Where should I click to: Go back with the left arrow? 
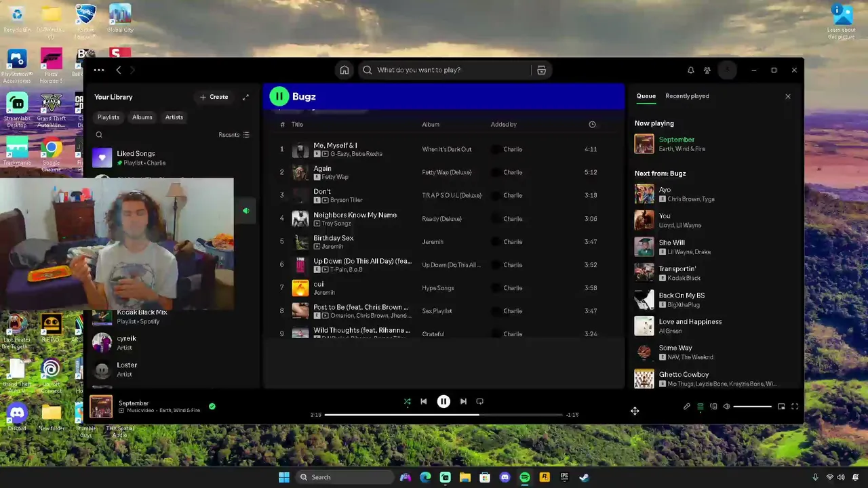click(119, 70)
